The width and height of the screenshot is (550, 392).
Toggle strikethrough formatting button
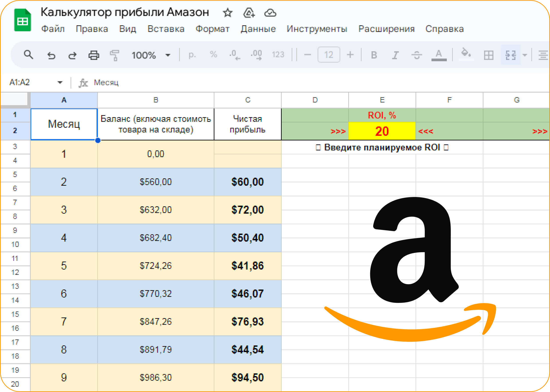click(x=416, y=55)
